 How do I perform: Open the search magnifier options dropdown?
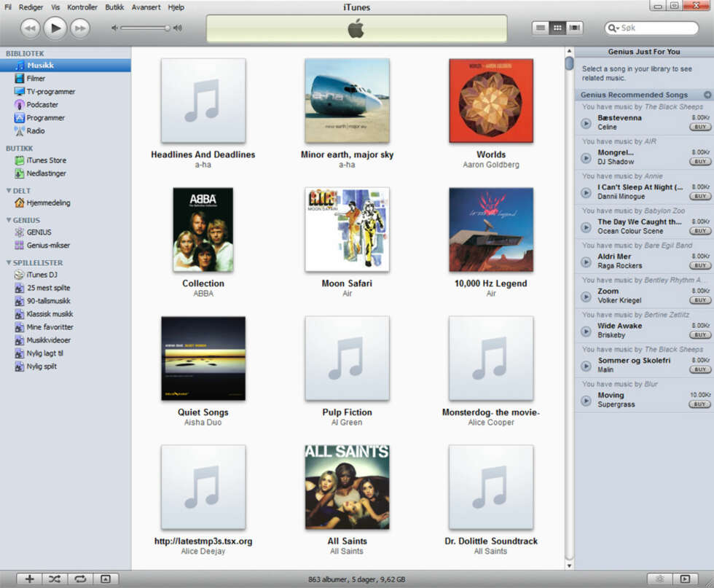coord(613,28)
